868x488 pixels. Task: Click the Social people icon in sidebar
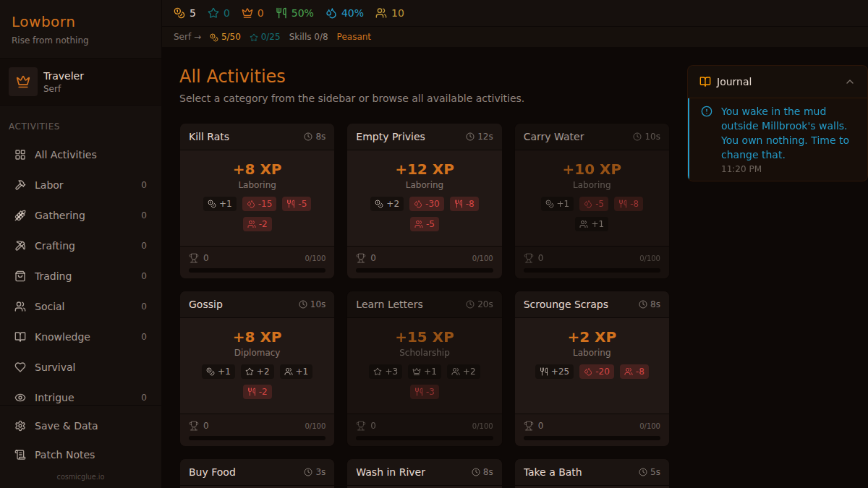click(20, 307)
